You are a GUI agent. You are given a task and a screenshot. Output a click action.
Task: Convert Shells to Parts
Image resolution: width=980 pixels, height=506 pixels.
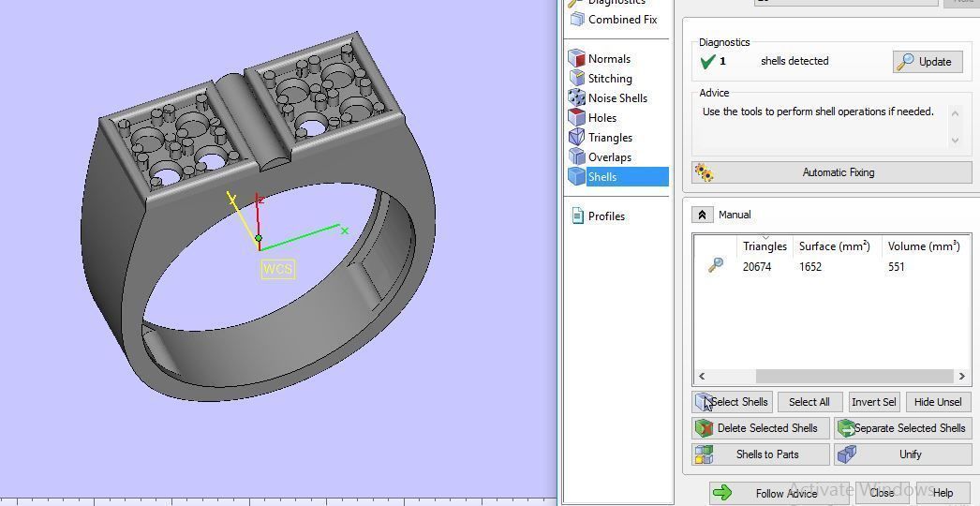click(761, 454)
